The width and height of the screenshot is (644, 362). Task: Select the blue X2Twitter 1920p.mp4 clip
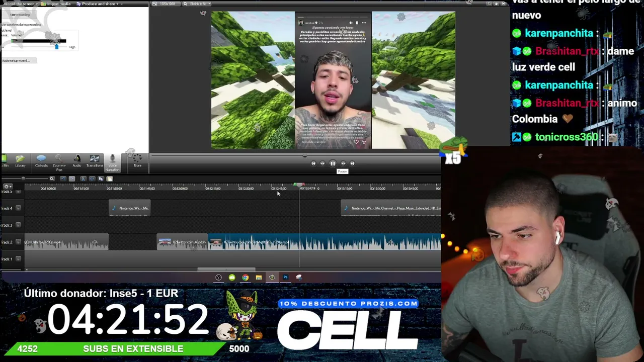tap(325, 242)
